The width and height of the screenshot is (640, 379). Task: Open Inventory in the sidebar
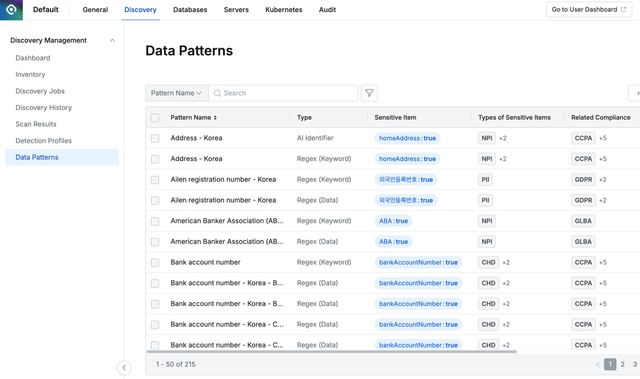coord(30,74)
